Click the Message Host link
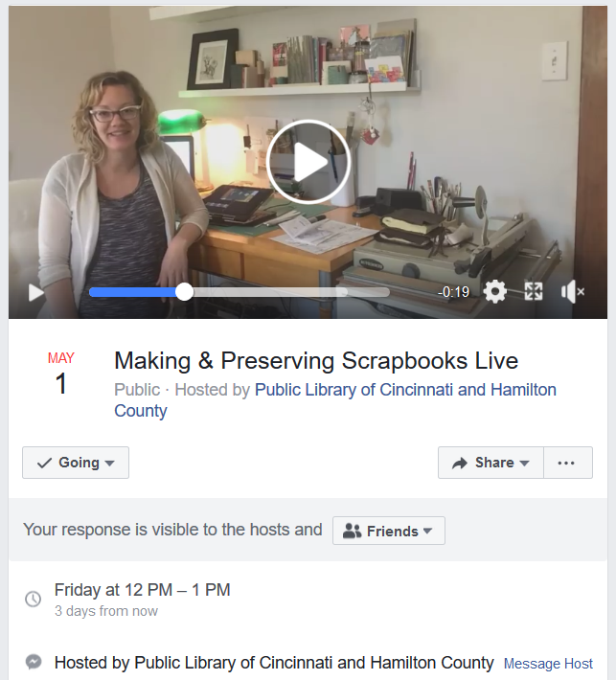616x680 pixels. [x=548, y=664]
